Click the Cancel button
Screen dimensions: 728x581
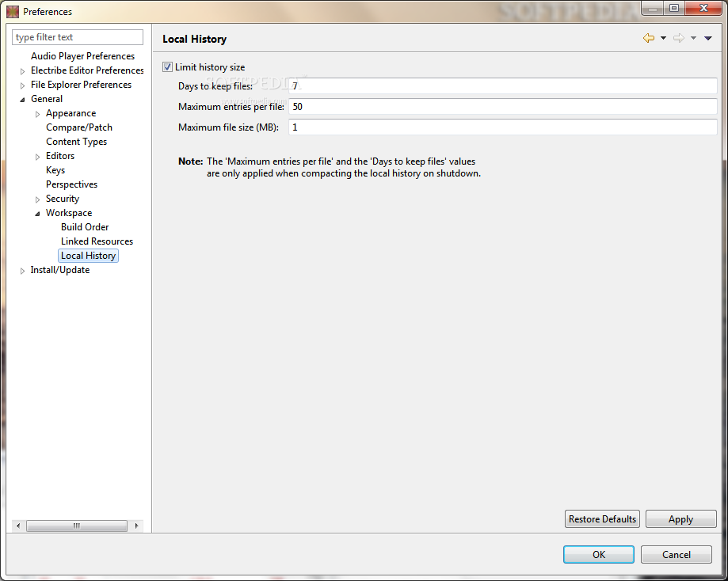point(676,555)
